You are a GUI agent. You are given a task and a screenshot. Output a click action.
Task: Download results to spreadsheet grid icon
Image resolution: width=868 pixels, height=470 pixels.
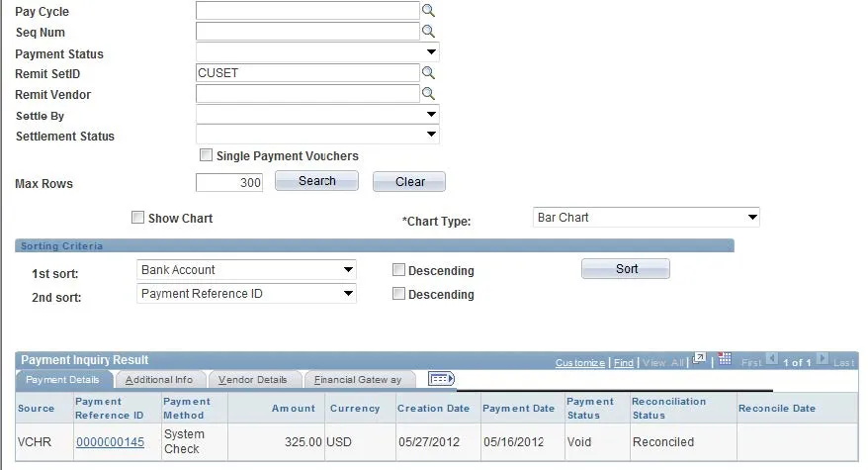click(x=725, y=358)
